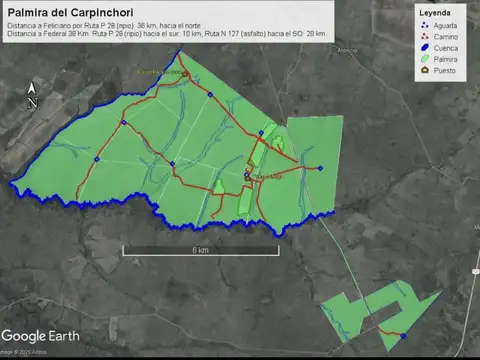Click the '6 km' scale bar
The width and height of the screenshot is (480, 360).
(201, 250)
